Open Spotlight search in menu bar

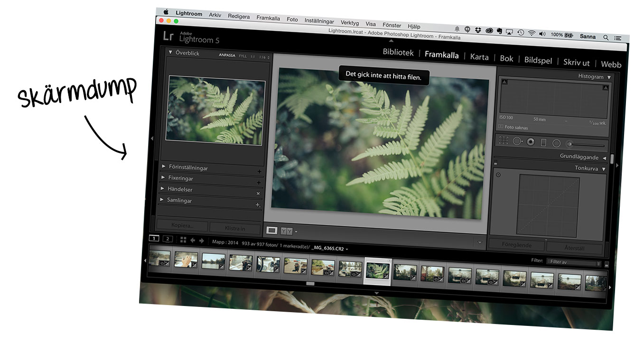(606, 37)
